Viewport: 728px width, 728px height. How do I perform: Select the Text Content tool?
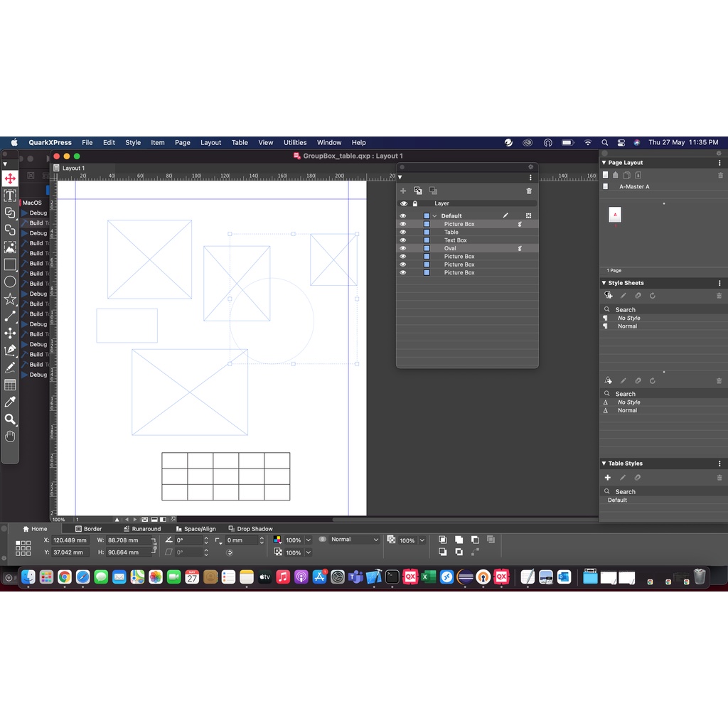pyautogui.click(x=10, y=196)
